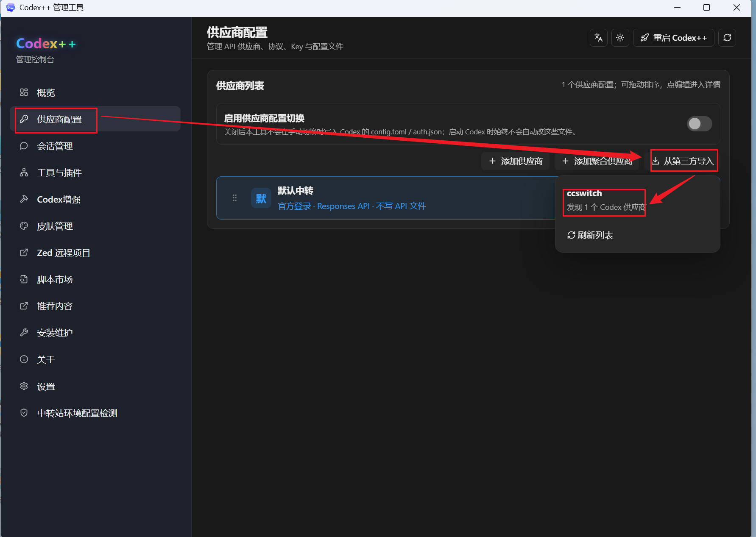Open the 关于 page
Viewport: 756px width, 537px height.
point(95,359)
